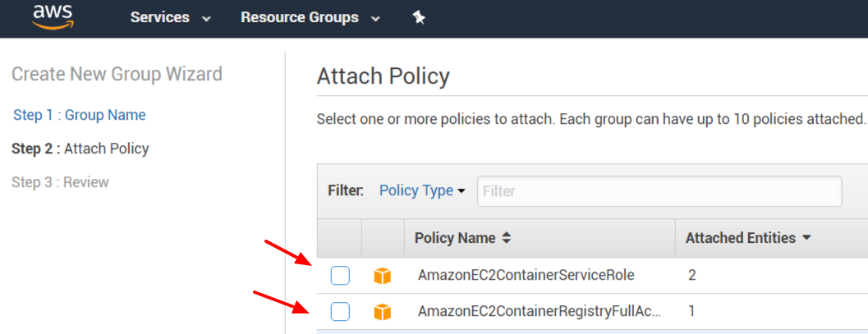Open the Policy Type filter dropdown
The height and width of the screenshot is (334, 868).
pyautogui.click(x=422, y=190)
